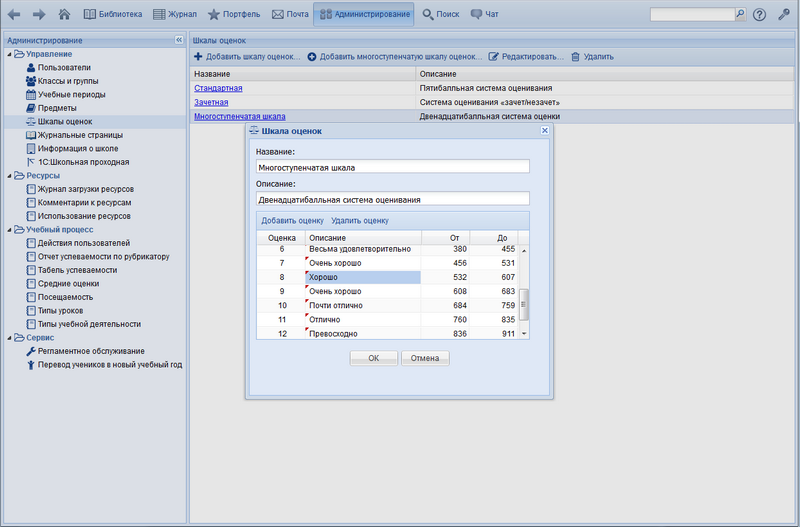800x527 pixels.
Task: Click Добавить многоступенчатую шкалу оценок button
Action: 395,57
